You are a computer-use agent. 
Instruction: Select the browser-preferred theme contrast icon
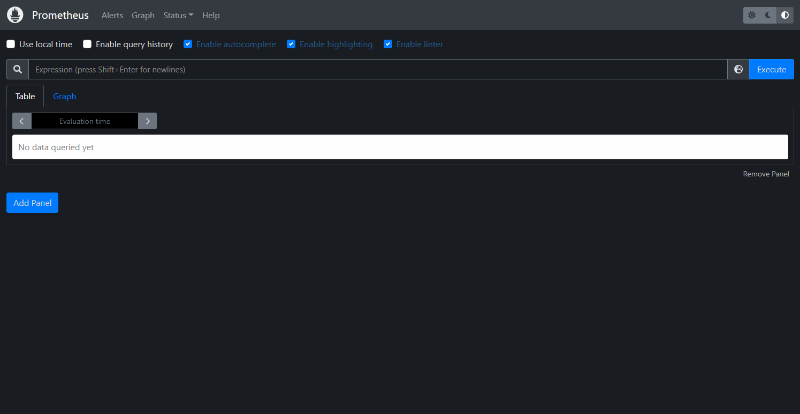pos(784,15)
